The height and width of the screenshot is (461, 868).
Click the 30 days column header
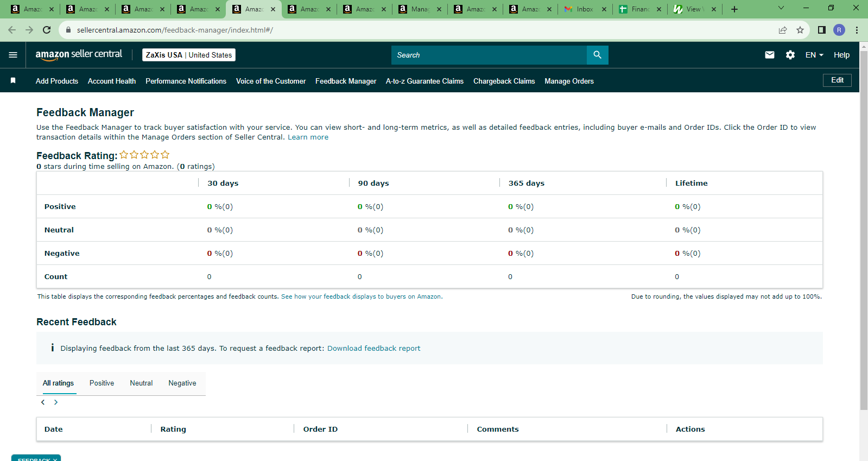(x=223, y=183)
